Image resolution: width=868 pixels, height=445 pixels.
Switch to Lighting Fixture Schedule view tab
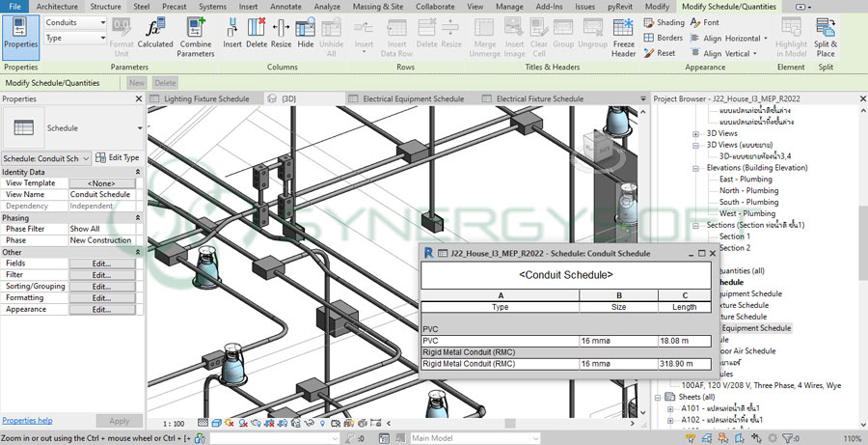(206, 98)
